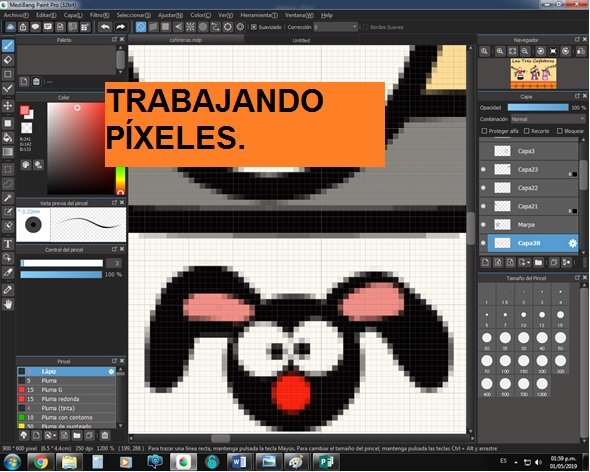This screenshot has height=472, width=590.
Task: Fit canvas to window in Navigator
Action: point(512,51)
